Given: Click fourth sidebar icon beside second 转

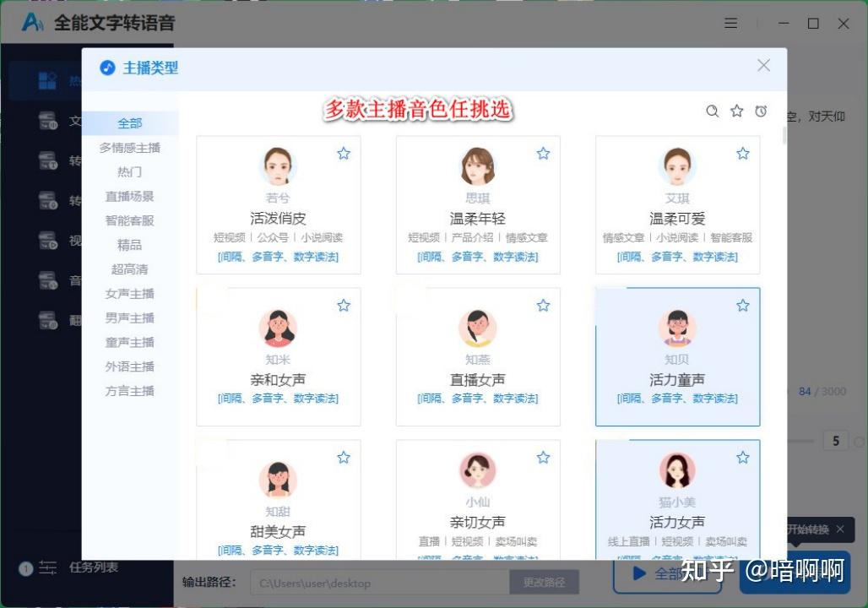Looking at the screenshot, I should tap(47, 200).
